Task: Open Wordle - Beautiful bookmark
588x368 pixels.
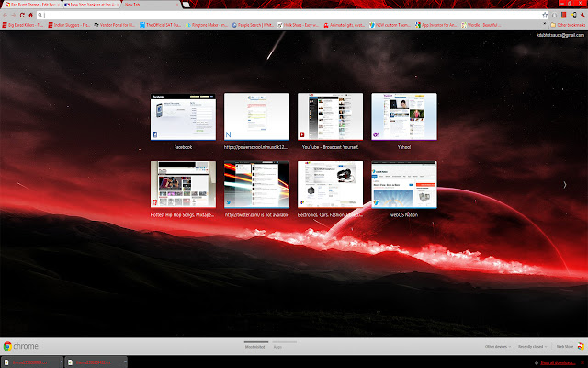Action: [481, 25]
